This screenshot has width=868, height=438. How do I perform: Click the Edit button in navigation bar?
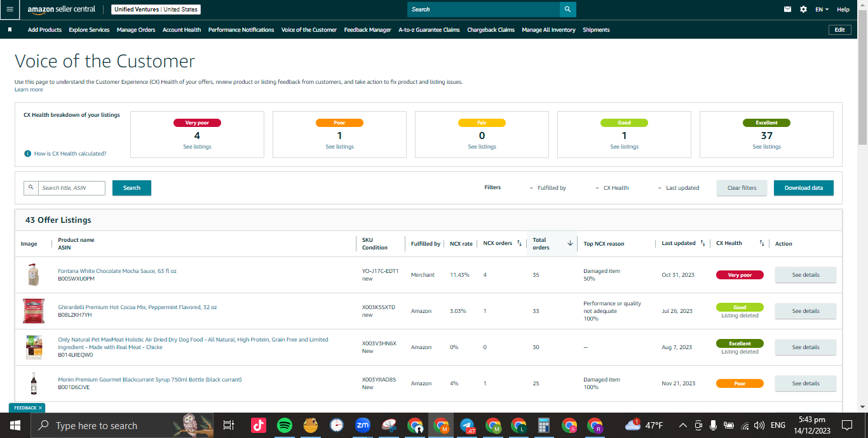coord(839,30)
